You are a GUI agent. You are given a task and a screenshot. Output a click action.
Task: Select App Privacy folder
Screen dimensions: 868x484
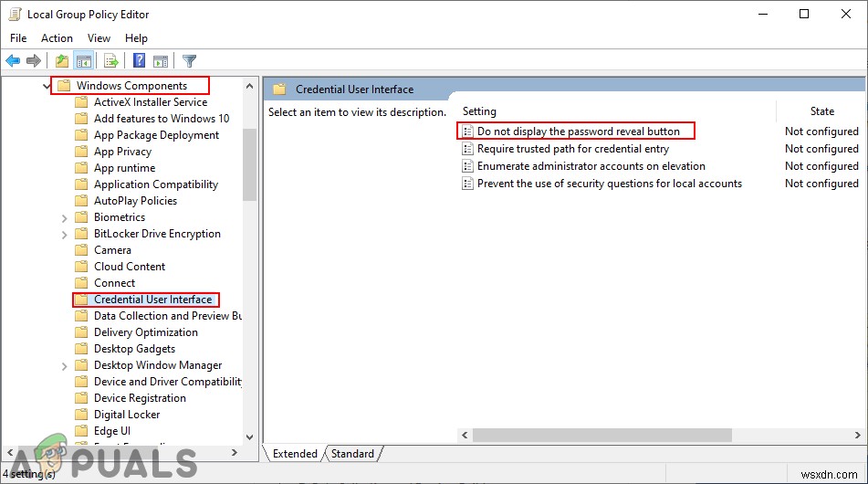[x=122, y=152]
